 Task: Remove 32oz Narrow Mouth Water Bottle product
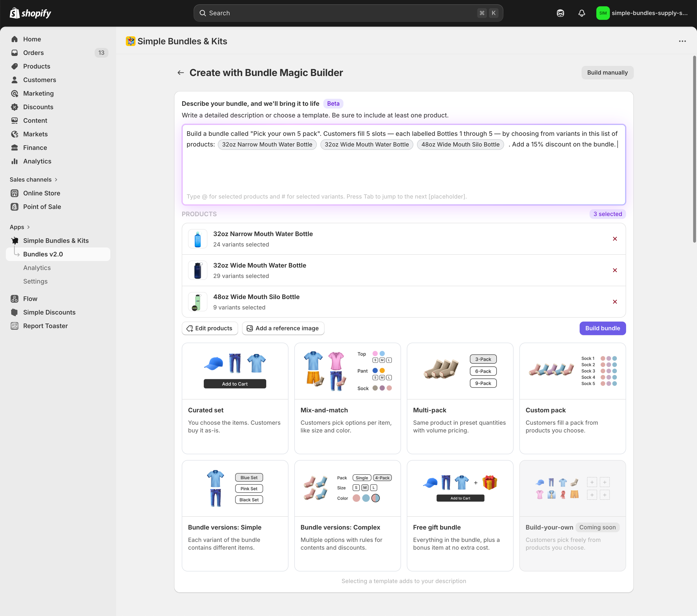tap(614, 239)
